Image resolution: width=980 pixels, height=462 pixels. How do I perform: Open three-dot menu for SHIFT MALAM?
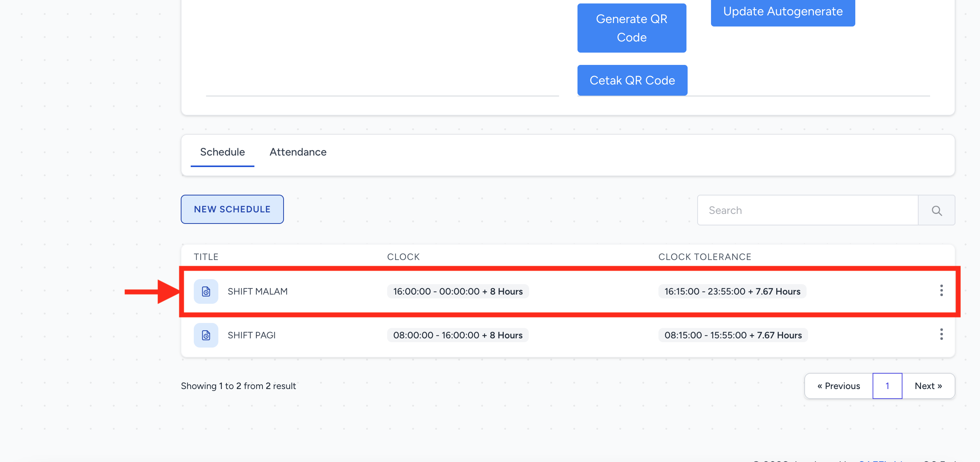tap(941, 291)
